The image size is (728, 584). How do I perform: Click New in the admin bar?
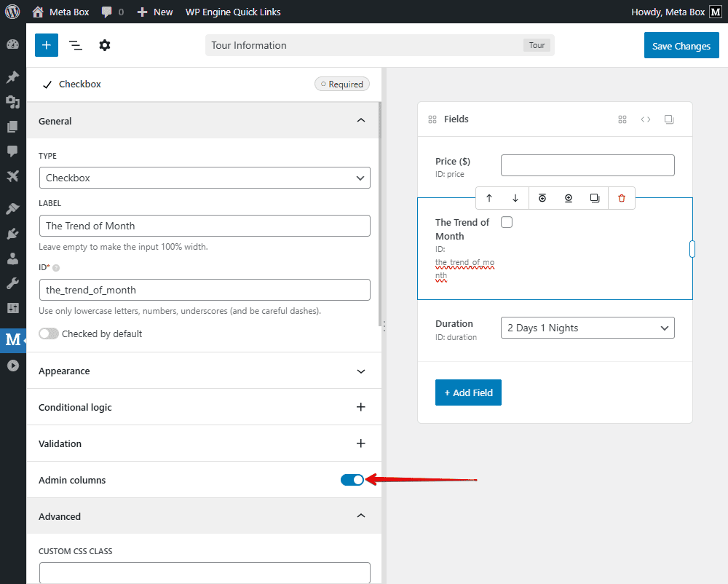(x=155, y=11)
